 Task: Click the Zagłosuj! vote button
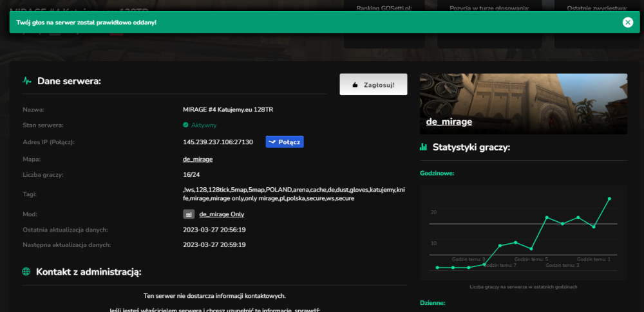tap(374, 84)
